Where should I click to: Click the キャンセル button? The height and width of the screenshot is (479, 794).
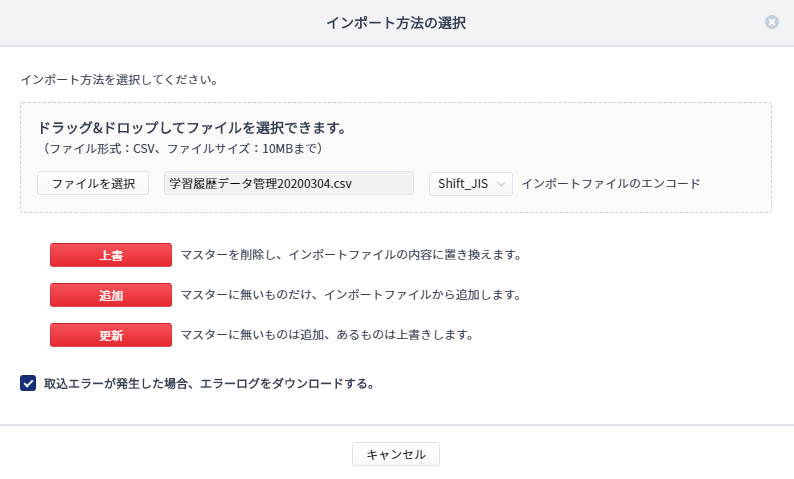396,454
